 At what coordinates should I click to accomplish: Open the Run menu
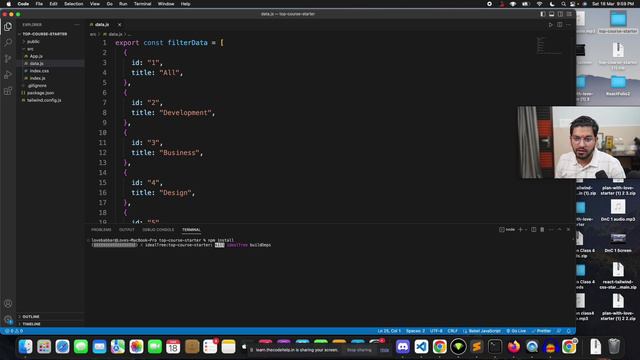point(123,4)
